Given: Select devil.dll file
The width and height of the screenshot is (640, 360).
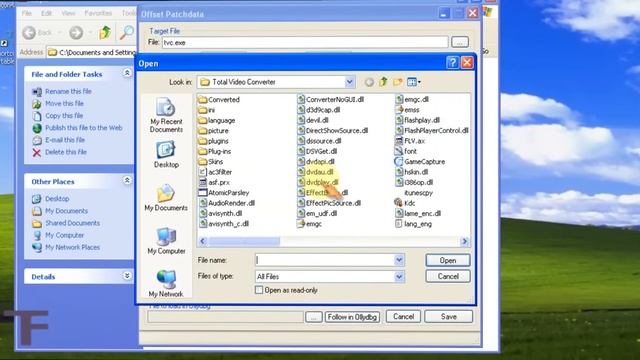Looking at the screenshot, I should click(313, 120).
